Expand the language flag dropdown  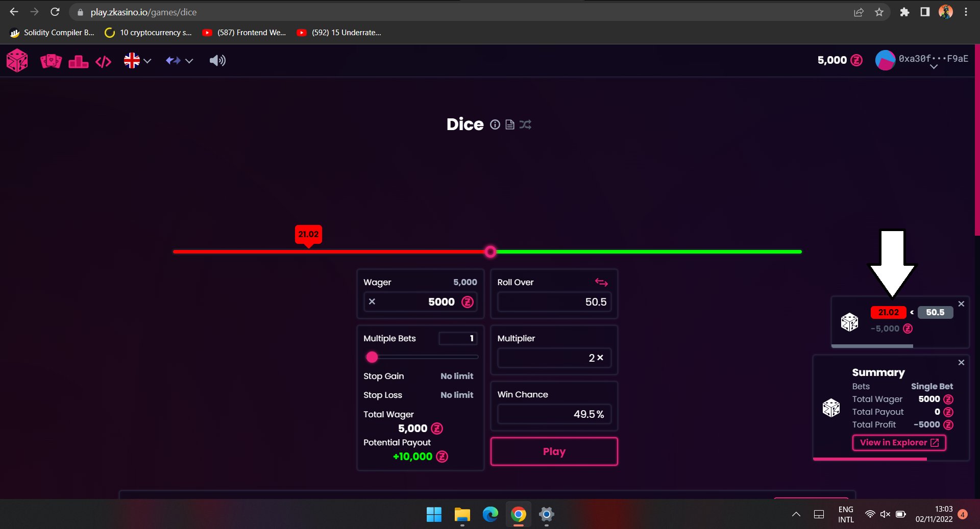(137, 61)
